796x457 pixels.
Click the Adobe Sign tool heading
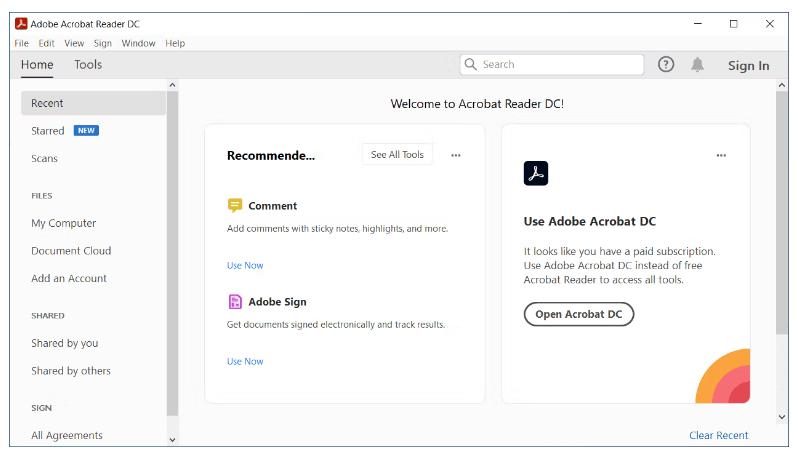tap(277, 302)
